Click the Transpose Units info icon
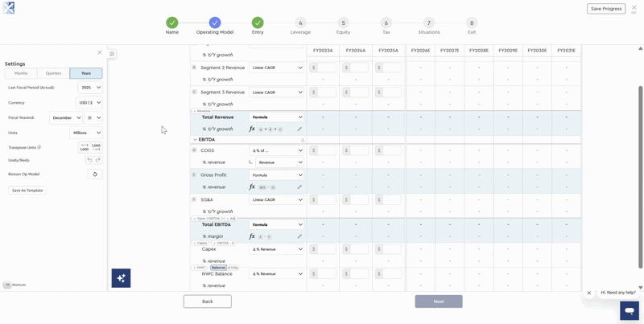 click(x=39, y=147)
